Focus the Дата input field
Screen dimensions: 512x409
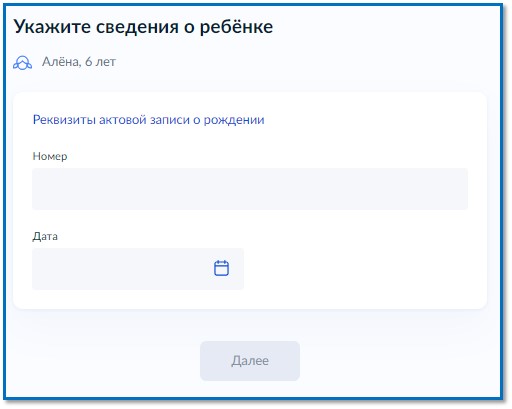pyautogui.click(x=138, y=269)
